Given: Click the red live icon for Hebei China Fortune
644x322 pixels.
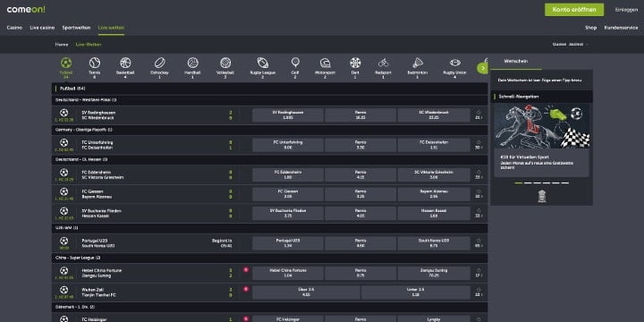Looking at the screenshot, I should pos(246,270).
